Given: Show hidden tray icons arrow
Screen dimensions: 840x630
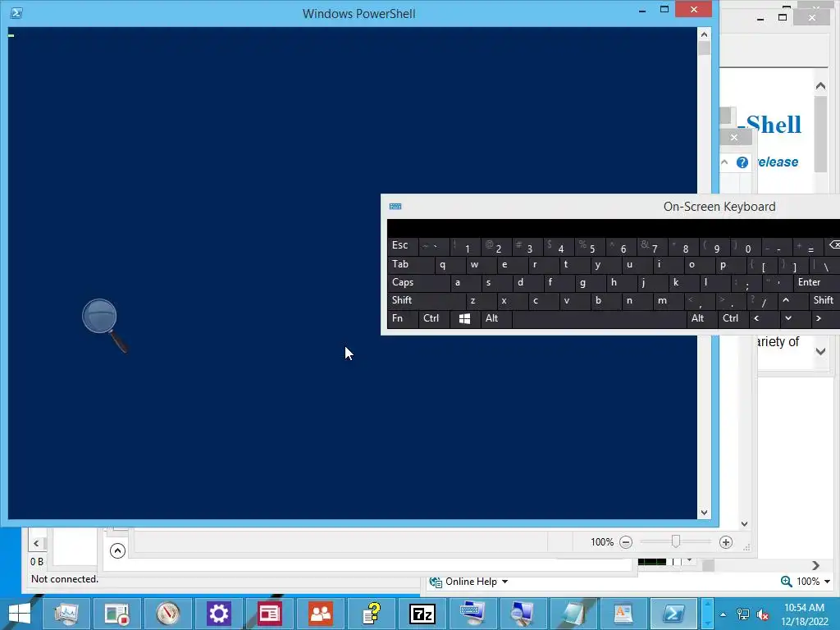Looking at the screenshot, I should [724, 614].
